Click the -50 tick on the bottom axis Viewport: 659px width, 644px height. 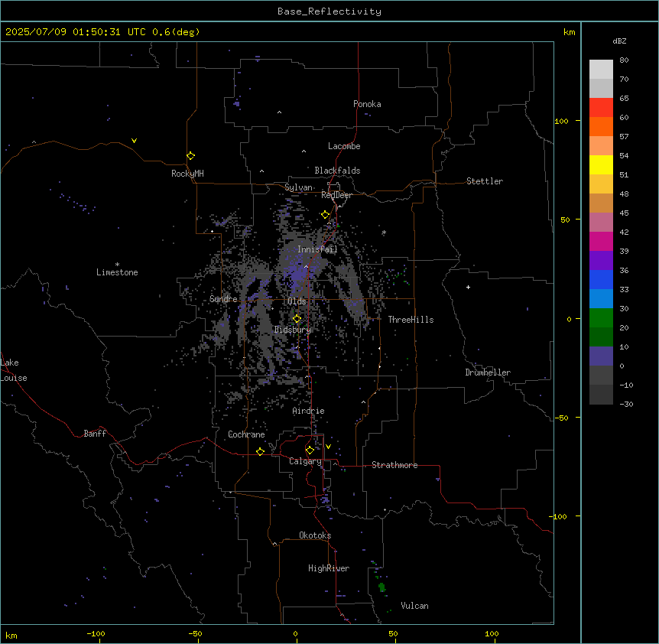pos(195,633)
